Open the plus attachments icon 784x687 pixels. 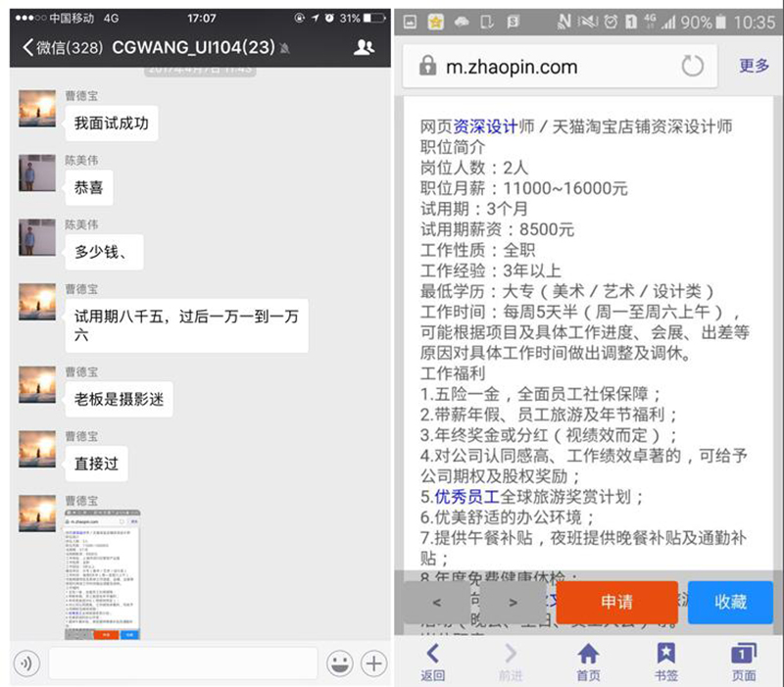coord(374,663)
